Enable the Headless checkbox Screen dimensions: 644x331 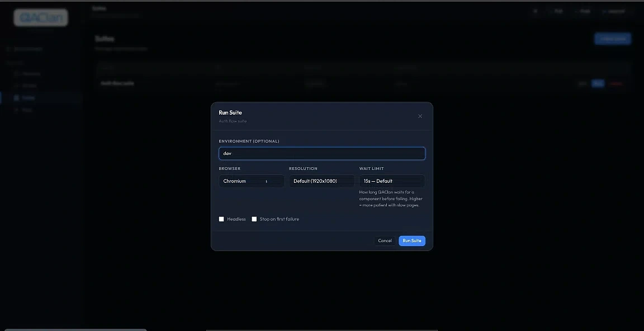pyautogui.click(x=221, y=219)
